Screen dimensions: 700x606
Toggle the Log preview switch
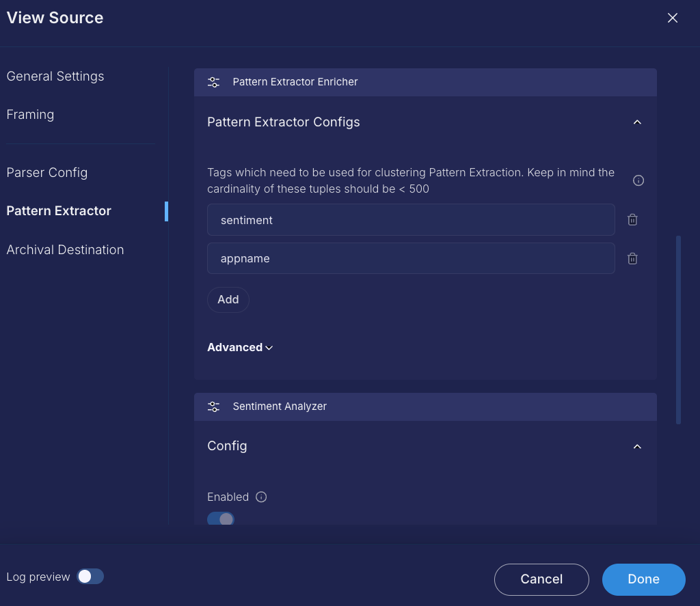pos(90,577)
